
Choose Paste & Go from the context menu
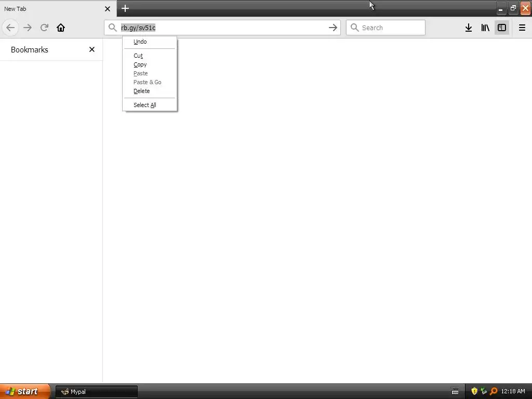click(x=150, y=82)
